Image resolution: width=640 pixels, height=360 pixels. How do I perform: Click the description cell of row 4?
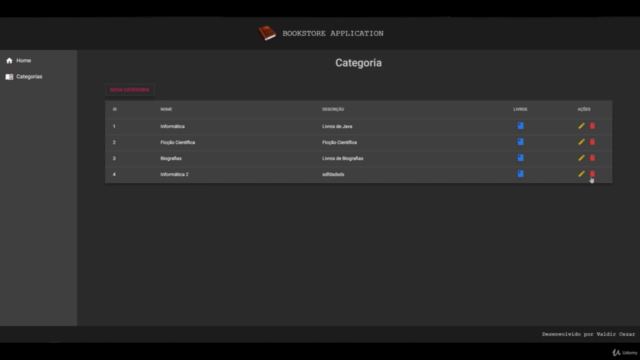pos(333,174)
